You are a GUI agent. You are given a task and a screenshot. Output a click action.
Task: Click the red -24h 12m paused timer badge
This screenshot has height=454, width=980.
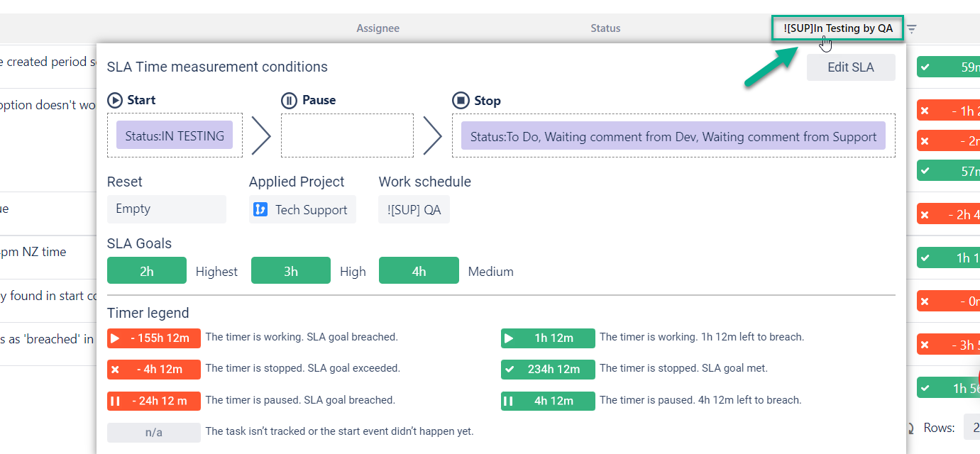153,401
